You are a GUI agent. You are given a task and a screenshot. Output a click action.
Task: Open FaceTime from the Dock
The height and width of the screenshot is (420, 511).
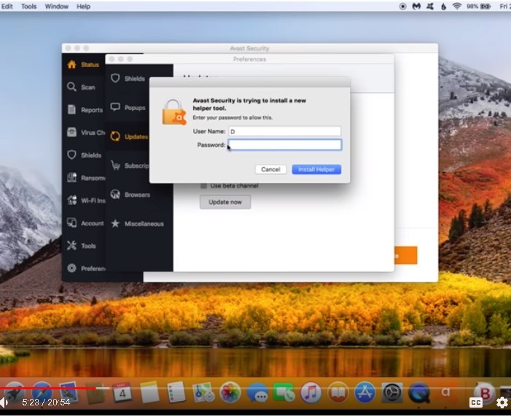point(284,392)
